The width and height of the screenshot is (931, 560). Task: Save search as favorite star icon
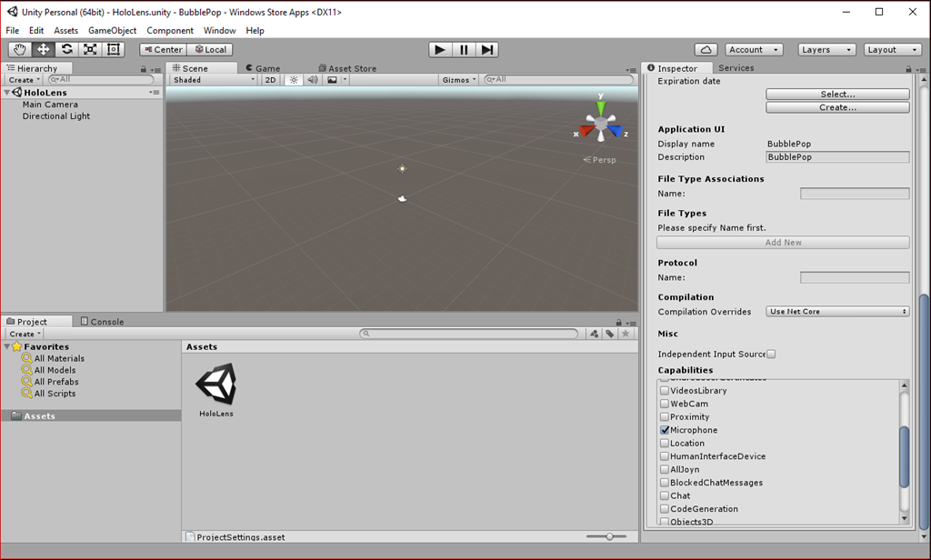[626, 334]
